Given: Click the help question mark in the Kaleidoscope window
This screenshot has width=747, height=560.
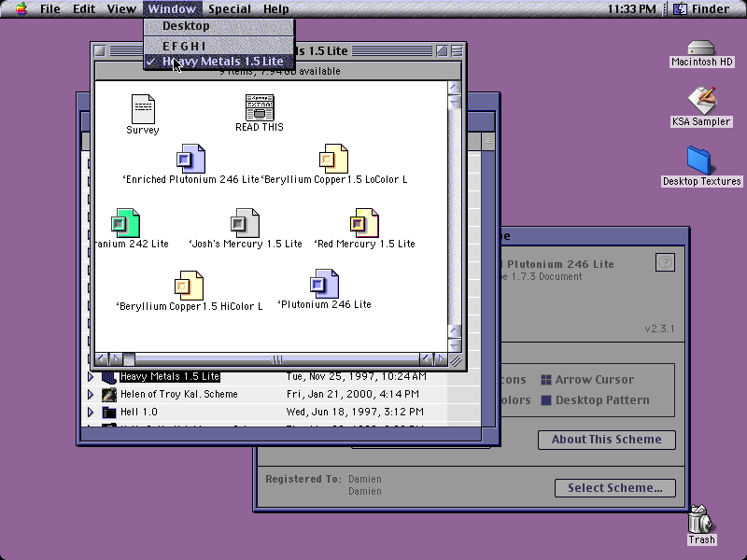Looking at the screenshot, I should pos(665,262).
